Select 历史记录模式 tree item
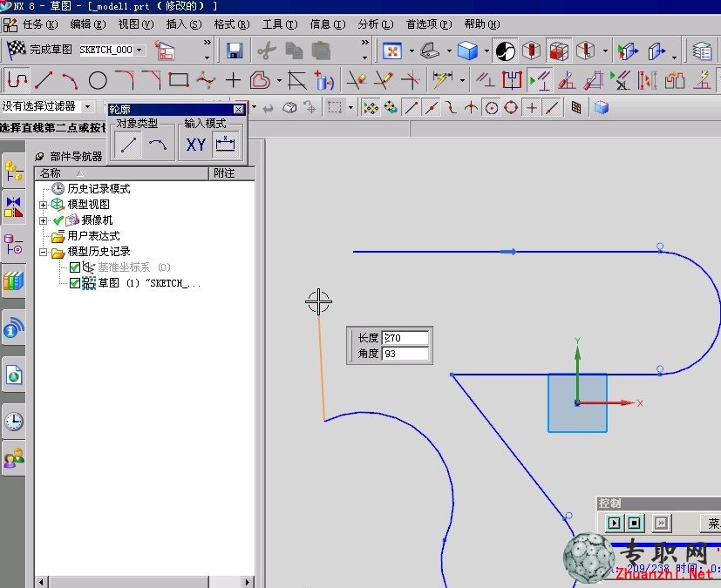Viewport: 721px width, 588px height. pyautogui.click(x=99, y=189)
